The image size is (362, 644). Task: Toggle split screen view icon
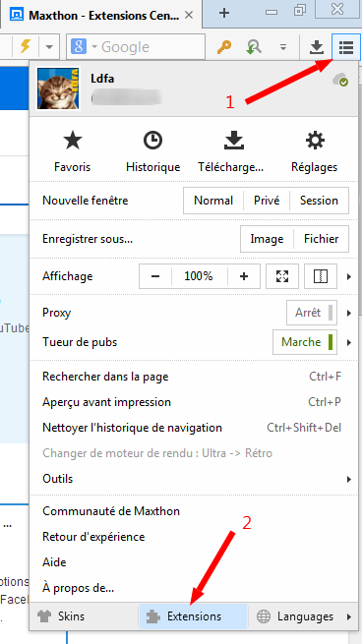321,276
